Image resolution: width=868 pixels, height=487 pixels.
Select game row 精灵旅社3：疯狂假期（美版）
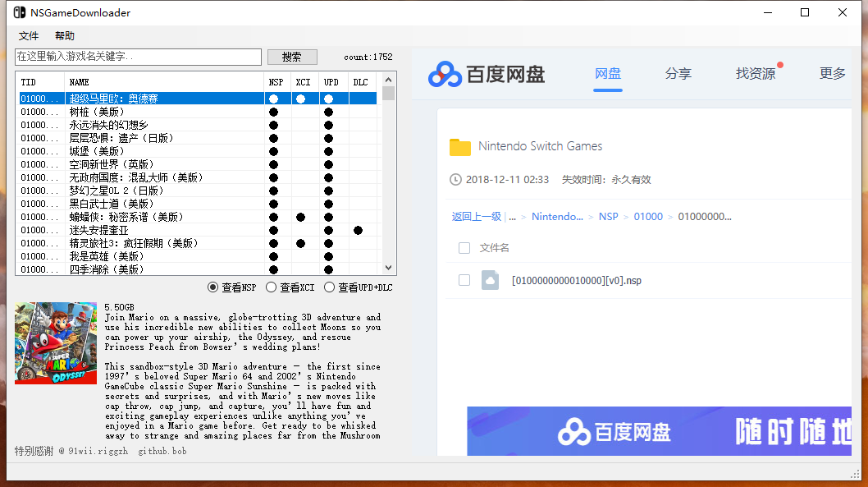[x=198, y=243]
